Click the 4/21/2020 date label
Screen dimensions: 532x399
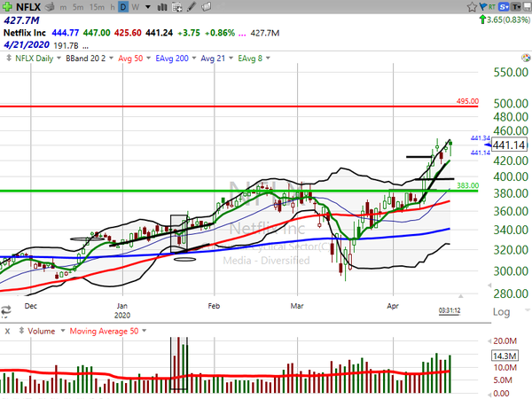coord(27,45)
